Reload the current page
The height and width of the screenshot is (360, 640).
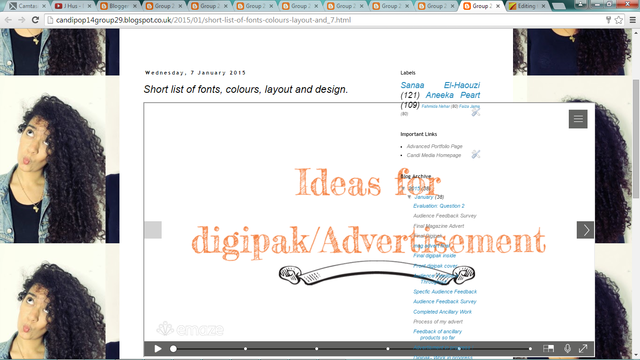pyautogui.click(x=35, y=20)
